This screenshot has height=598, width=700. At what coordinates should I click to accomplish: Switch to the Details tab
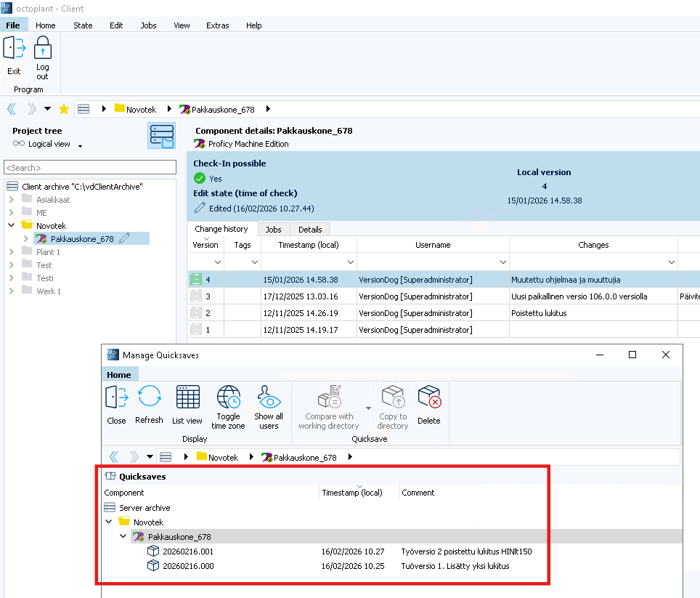310,230
